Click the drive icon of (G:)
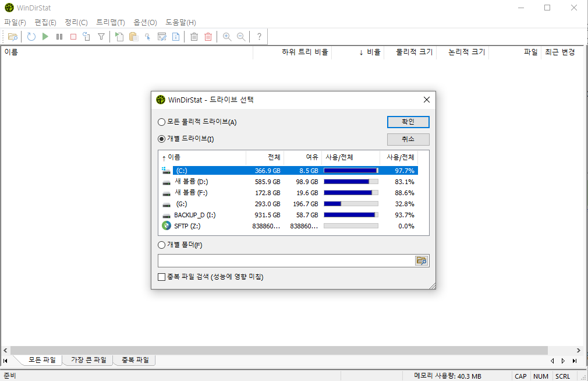 (167, 204)
